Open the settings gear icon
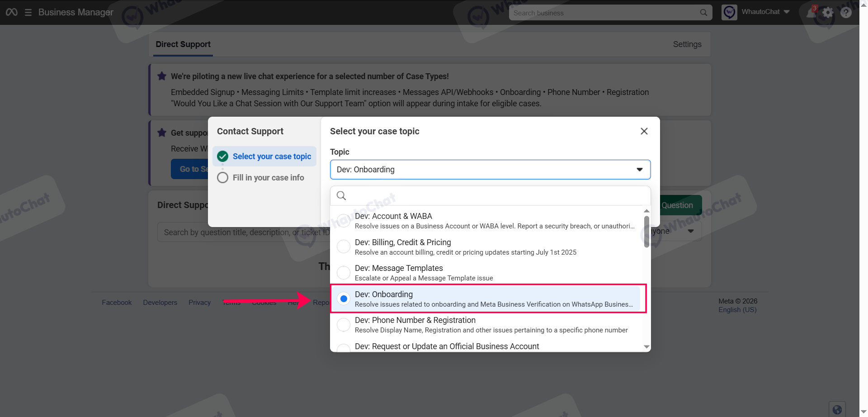This screenshot has width=868, height=417. tap(828, 12)
